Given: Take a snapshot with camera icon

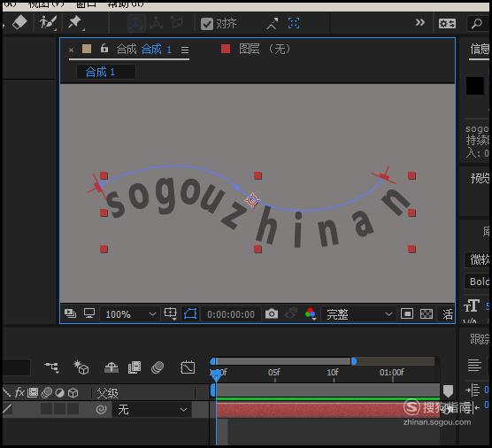Looking at the screenshot, I should 272,313.
